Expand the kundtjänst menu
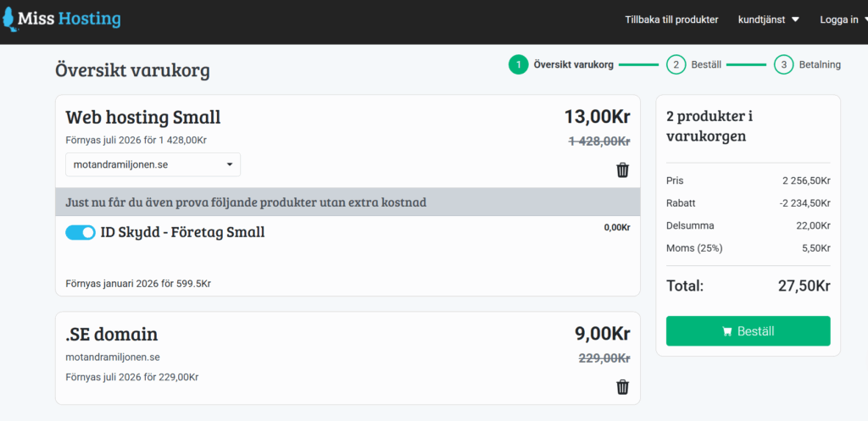Viewport: 868px width, 421px height. pos(768,19)
